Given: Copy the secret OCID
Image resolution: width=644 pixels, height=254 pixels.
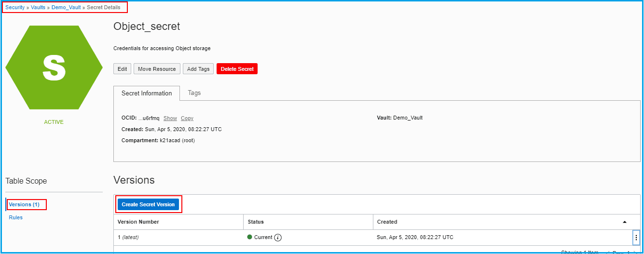Looking at the screenshot, I should point(187,119).
